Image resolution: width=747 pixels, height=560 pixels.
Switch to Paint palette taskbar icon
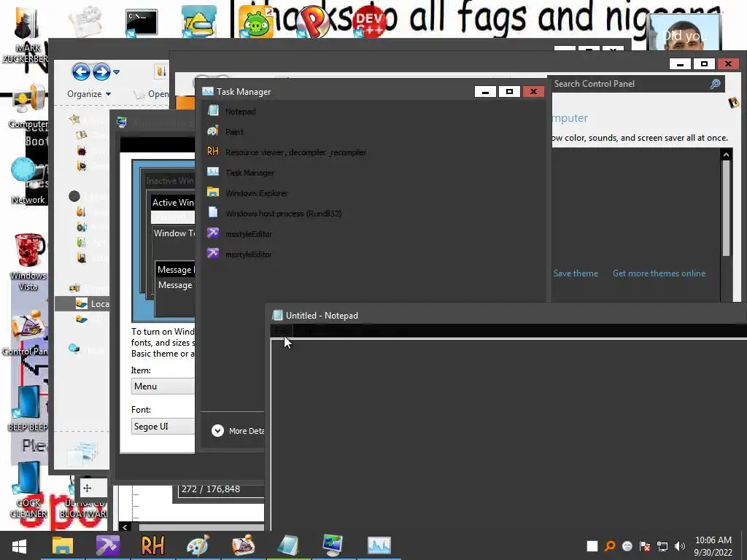[198, 545]
